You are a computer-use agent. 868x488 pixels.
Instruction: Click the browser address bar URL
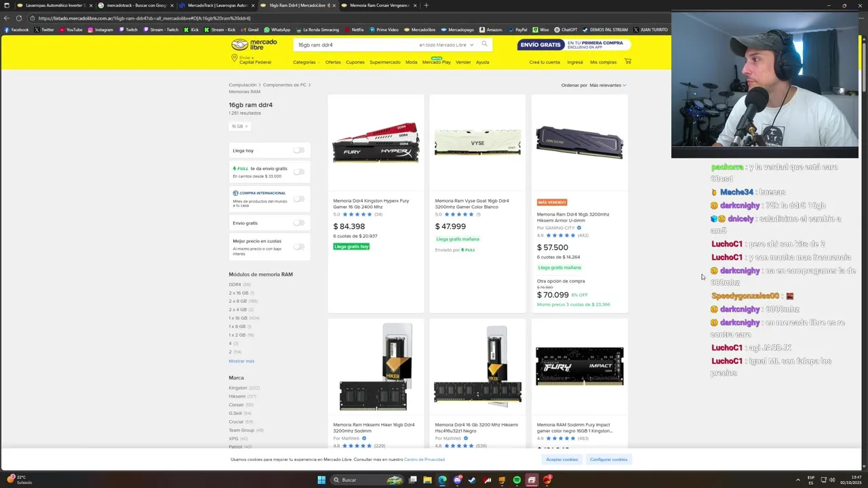[x=144, y=18]
